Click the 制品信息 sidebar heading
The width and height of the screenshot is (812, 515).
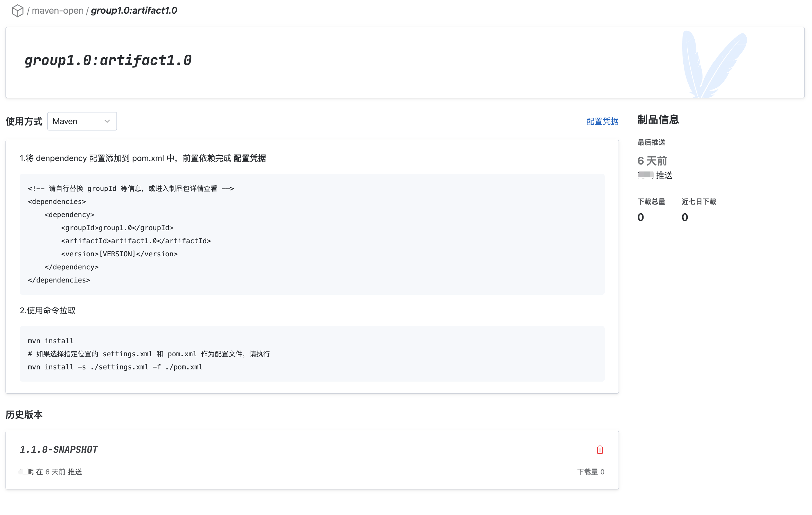[x=658, y=120]
